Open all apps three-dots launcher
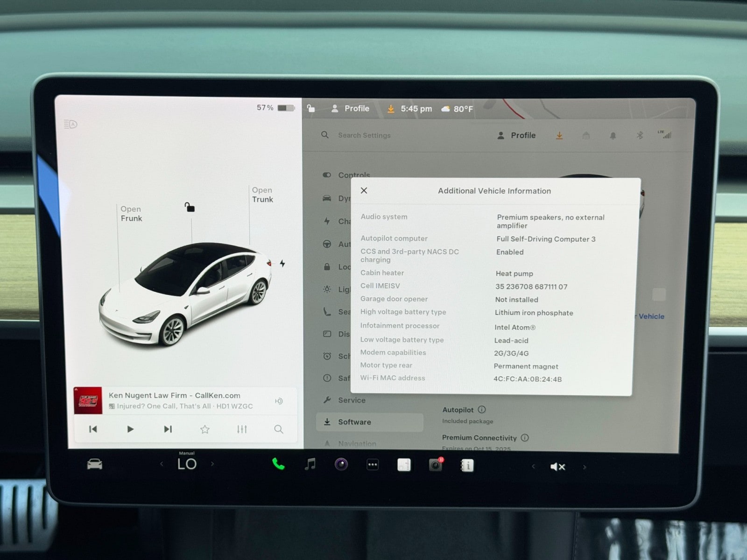Viewport: 747px width, 560px height. pos(373,465)
